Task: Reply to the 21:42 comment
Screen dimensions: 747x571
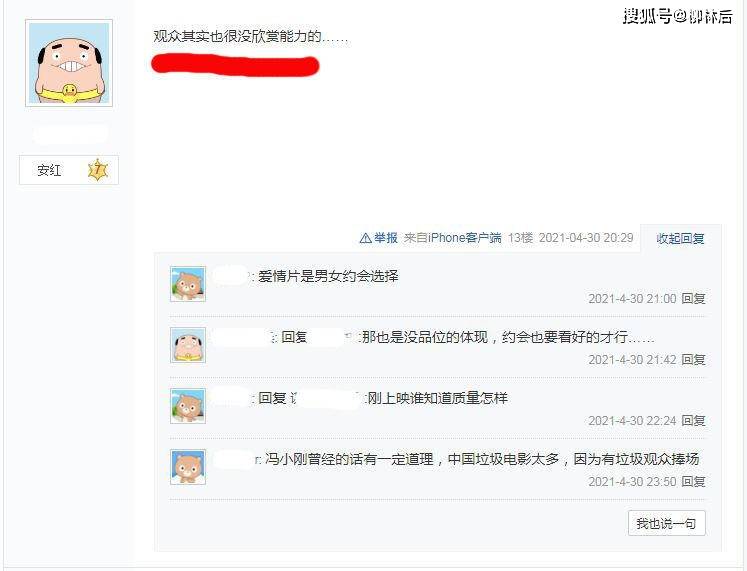Action: pyautogui.click(x=693, y=360)
